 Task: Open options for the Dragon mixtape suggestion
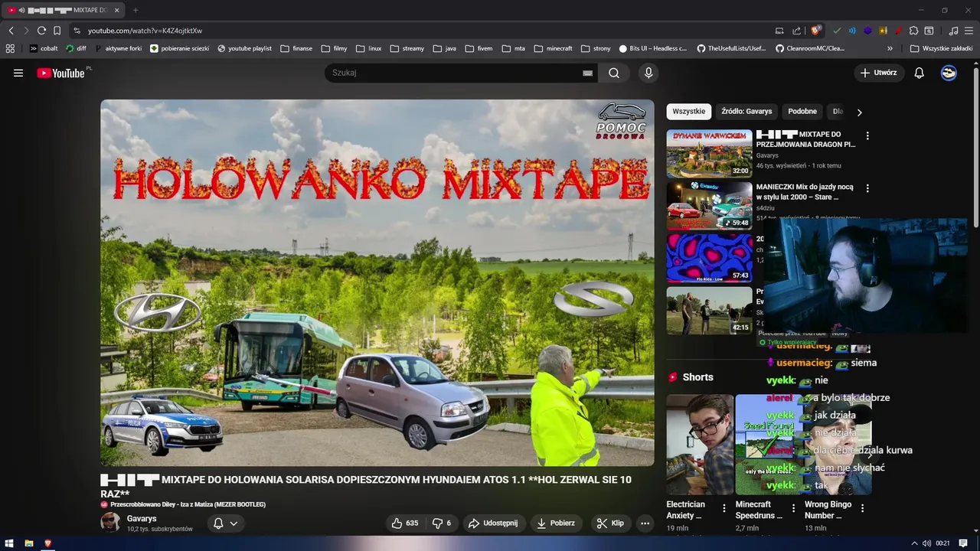click(x=867, y=135)
